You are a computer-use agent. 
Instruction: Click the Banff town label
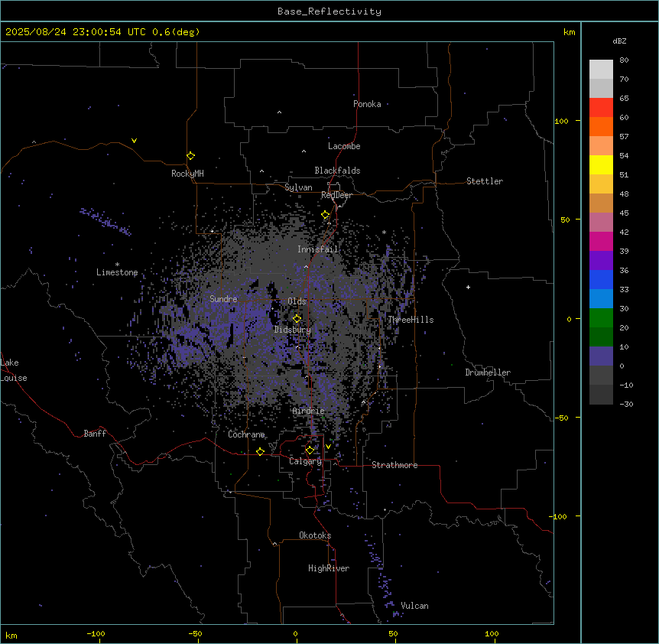coord(95,434)
